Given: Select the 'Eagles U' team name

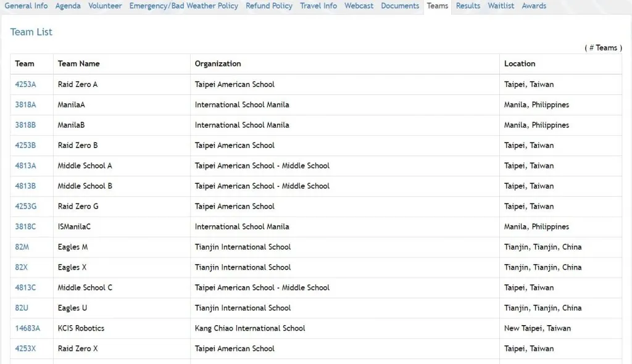Looking at the screenshot, I should tap(72, 308).
